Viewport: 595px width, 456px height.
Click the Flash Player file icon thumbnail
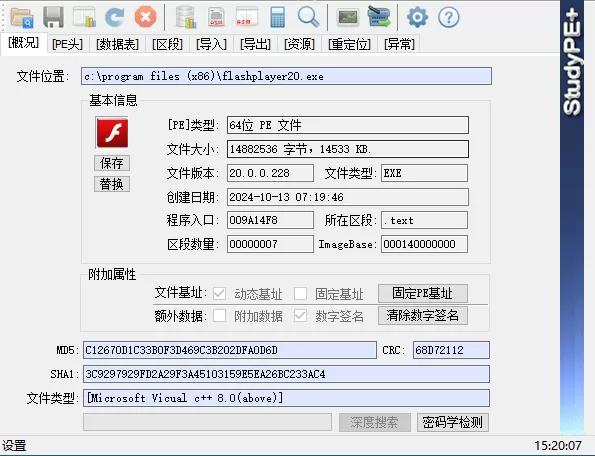click(112, 133)
